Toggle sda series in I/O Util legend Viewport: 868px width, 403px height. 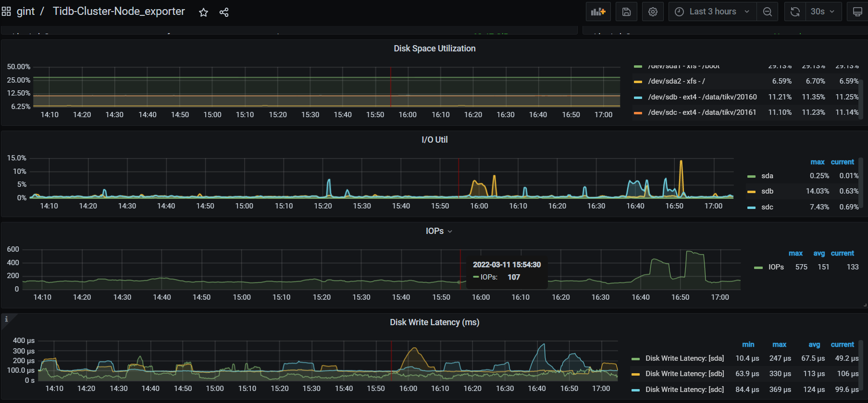click(767, 176)
